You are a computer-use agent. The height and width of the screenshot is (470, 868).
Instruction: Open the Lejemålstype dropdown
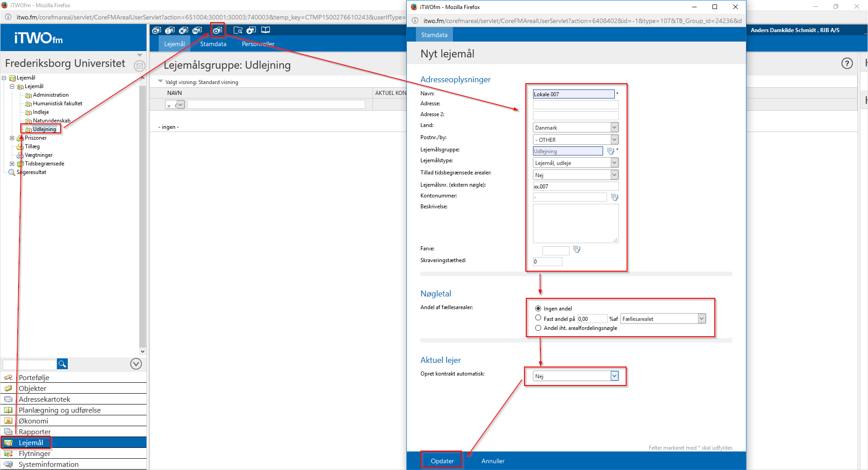tap(575, 163)
